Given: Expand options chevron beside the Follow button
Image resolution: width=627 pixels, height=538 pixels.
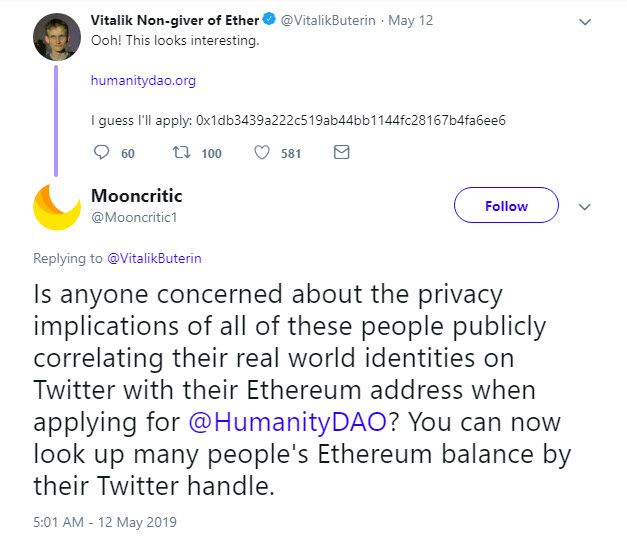Looking at the screenshot, I should point(586,207).
